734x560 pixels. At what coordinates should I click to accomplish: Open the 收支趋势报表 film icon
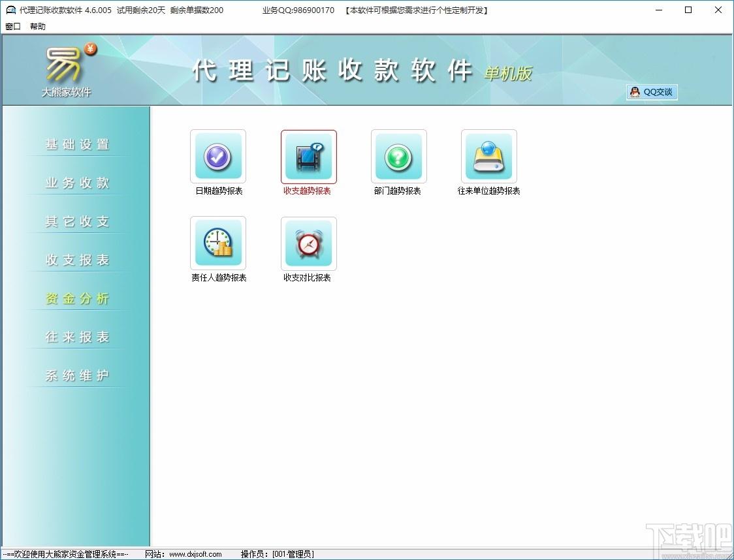click(x=308, y=156)
